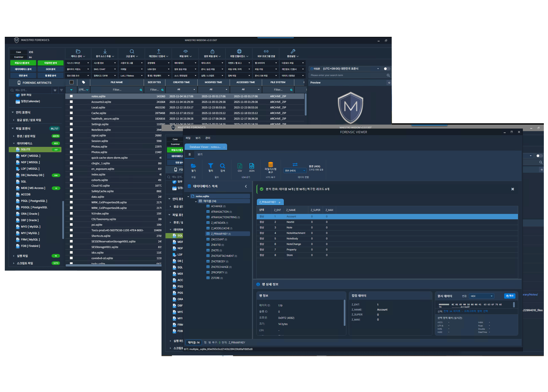Tick the checkbox for notes.sqlite row
The width and height of the screenshot is (548, 392).
tap(71, 96)
